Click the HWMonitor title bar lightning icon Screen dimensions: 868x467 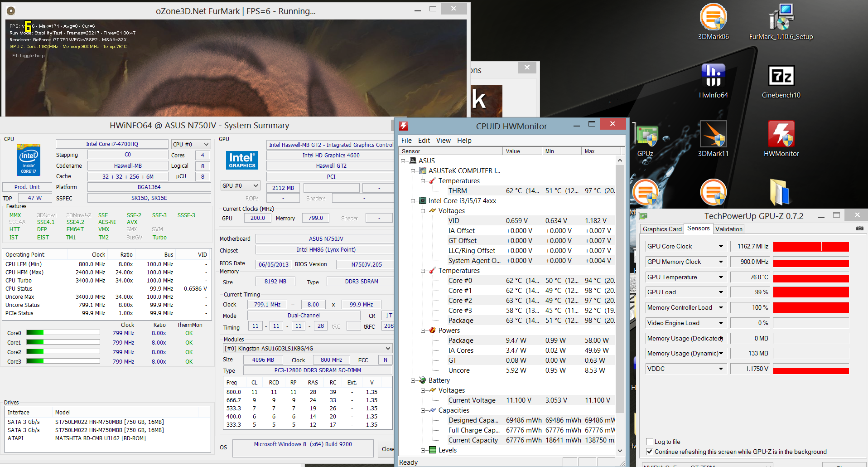coord(404,126)
